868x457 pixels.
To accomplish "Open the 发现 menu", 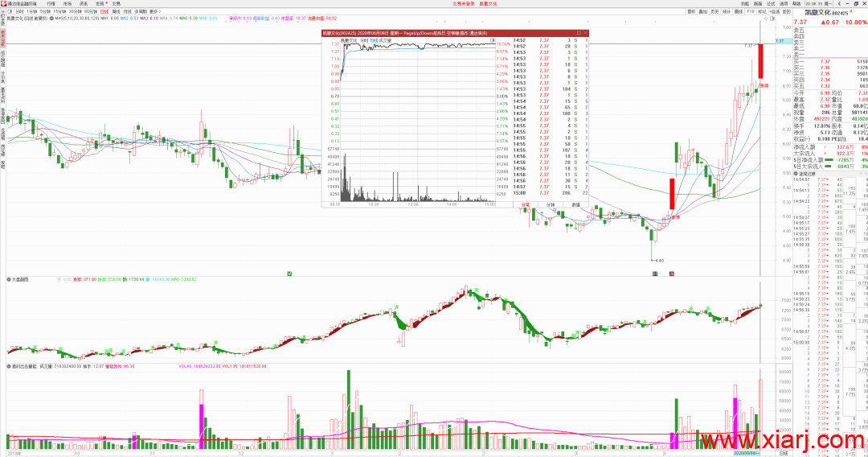I will click(x=100, y=3).
